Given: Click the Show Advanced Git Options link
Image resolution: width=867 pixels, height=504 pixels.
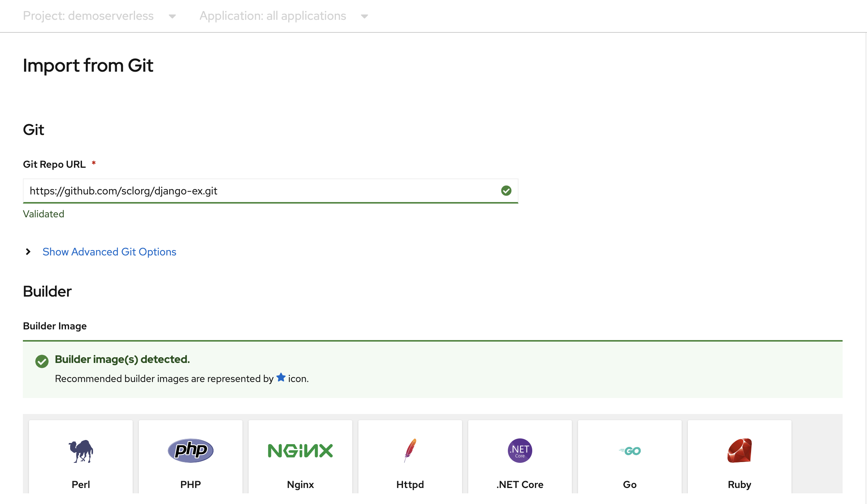Looking at the screenshot, I should 109,251.
